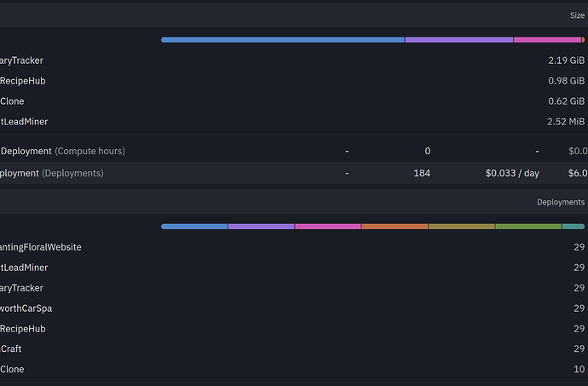Click the Size column header
The width and height of the screenshot is (588, 386).
tap(577, 15)
